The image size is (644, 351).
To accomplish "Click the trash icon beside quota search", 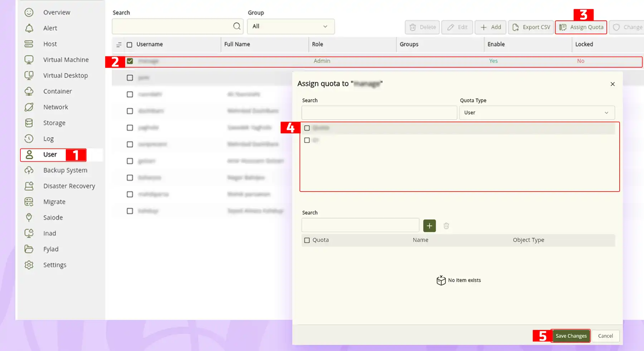I will pyautogui.click(x=446, y=226).
